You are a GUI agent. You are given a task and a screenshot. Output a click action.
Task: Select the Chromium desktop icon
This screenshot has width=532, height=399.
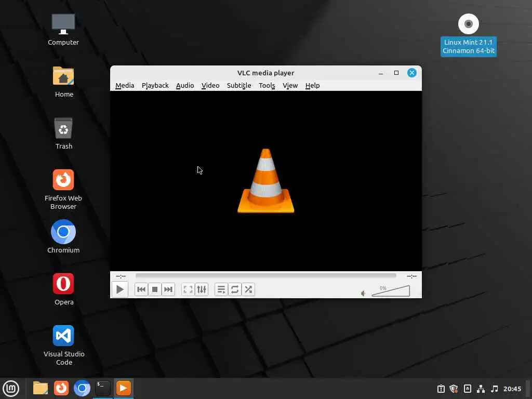[63, 237]
